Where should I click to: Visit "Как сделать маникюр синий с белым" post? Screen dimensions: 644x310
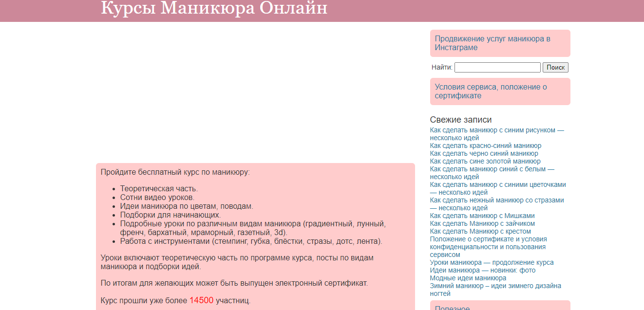pos(492,169)
